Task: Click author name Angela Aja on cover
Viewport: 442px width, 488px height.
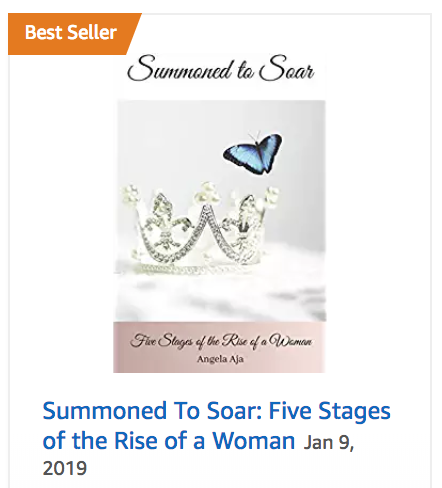Action: [220, 359]
